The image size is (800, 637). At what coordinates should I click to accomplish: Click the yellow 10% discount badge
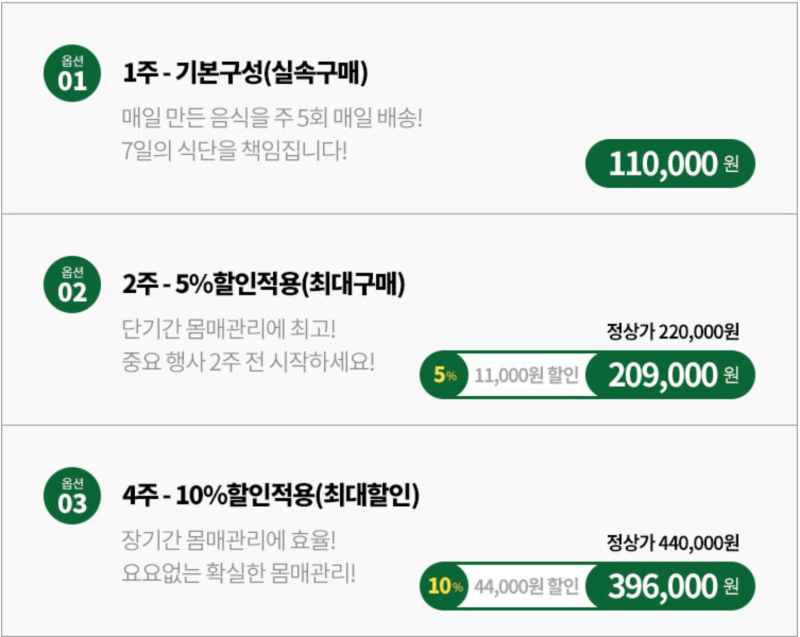pyautogui.click(x=445, y=586)
